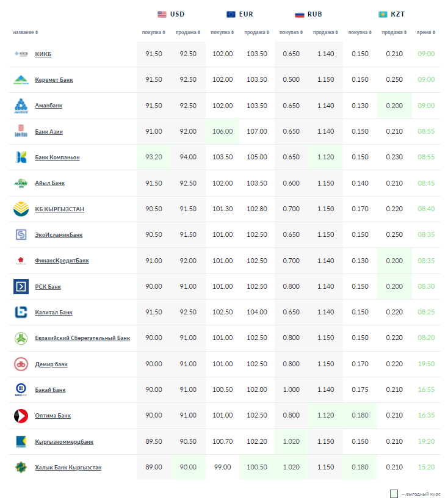Sort by время column header
Viewport: 448px width, 503px height.
click(x=425, y=32)
